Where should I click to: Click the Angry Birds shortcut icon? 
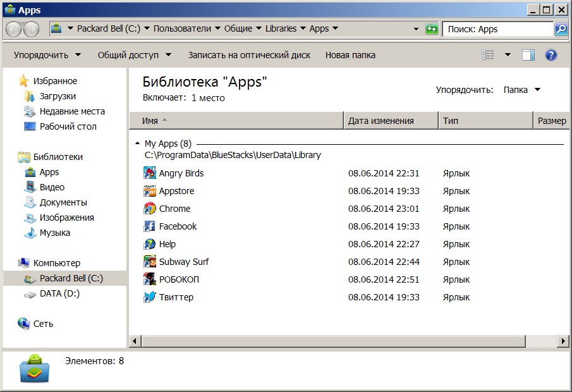[x=150, y=173]
